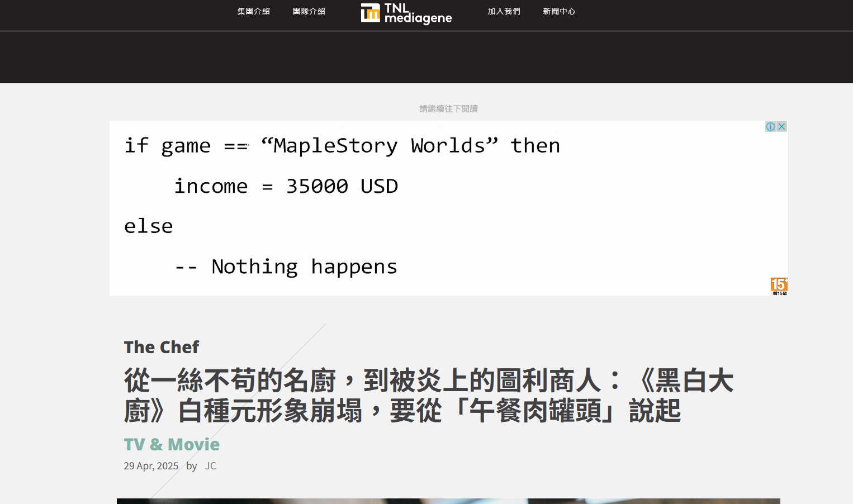Viewport: 853px width, 504px height.
Task: Open the TV & Movie category link
Action: tap(172, 444)
